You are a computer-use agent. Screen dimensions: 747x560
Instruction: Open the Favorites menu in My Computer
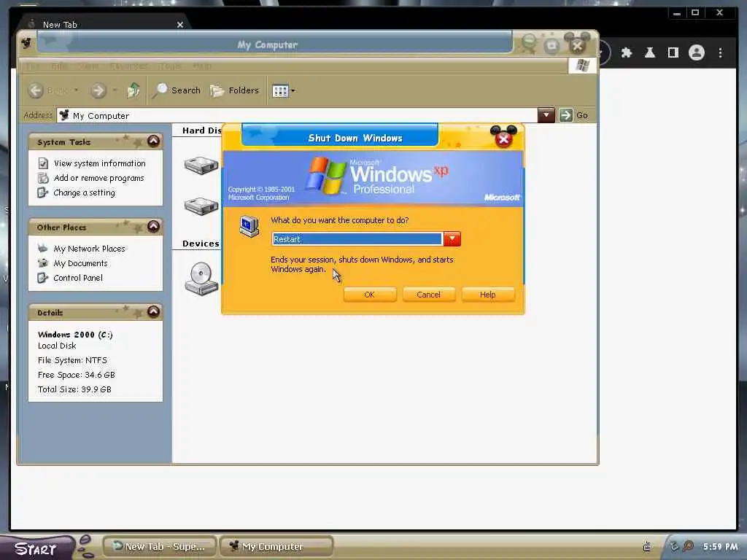tap(128, 66)
